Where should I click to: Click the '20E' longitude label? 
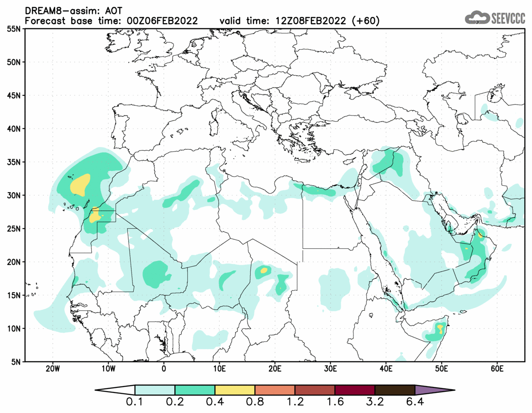[x=275, y=369]
